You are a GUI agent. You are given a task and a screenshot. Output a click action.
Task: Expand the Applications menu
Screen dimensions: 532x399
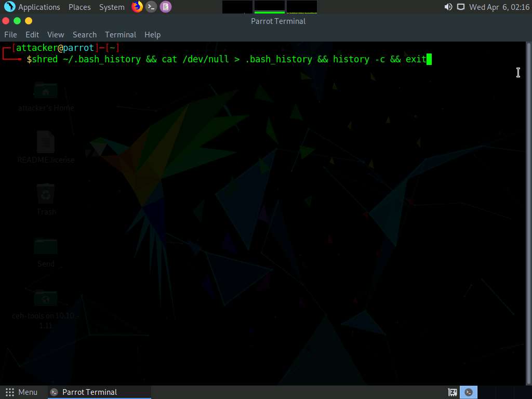39,7
